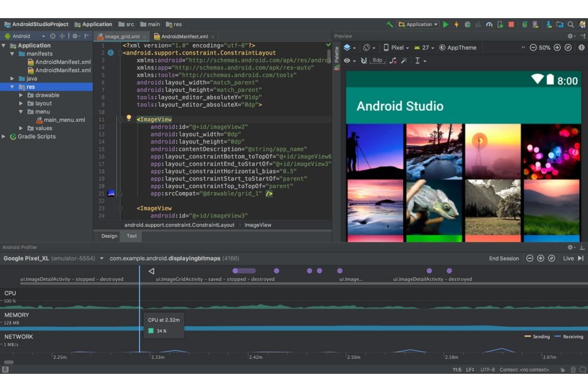Click the user avatar icon
This screenshot has width=588, height=392.
tap(581, 24)
